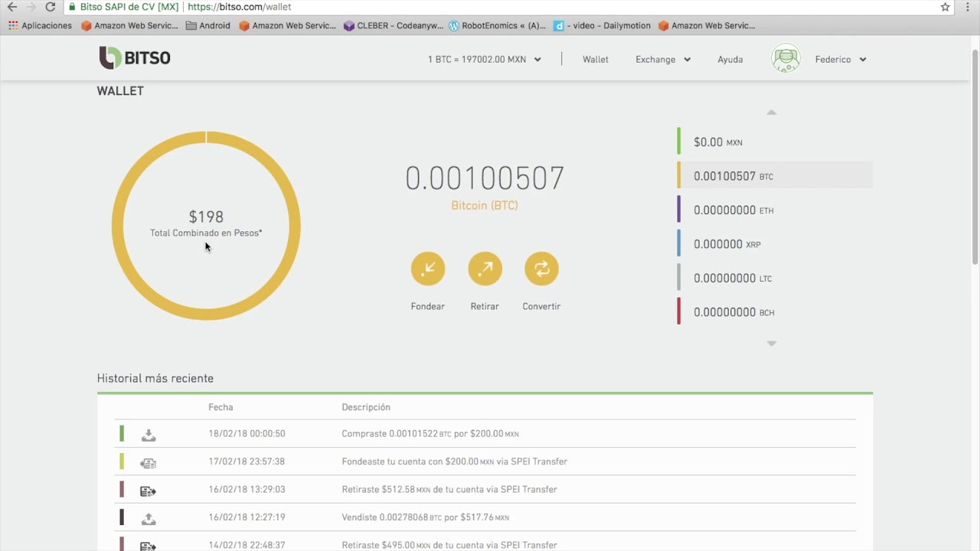Click the large 0.00100507 balance amount

485,178
